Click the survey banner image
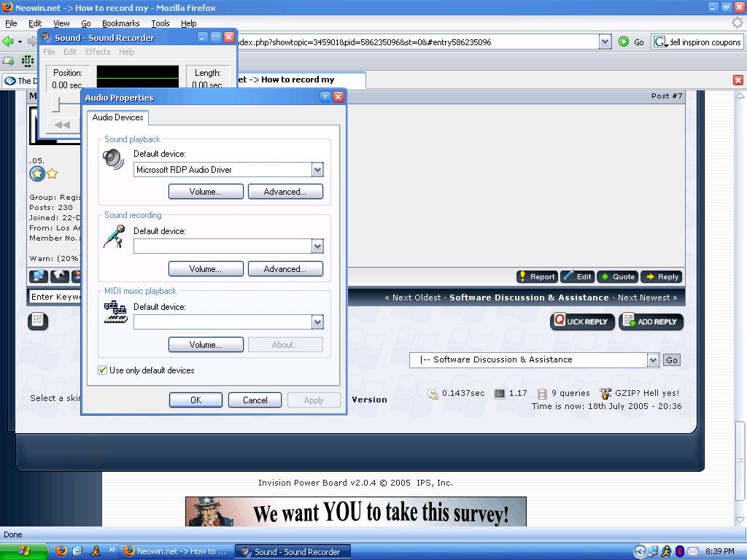Screen dimensions: 747x560 pos(356,511)
